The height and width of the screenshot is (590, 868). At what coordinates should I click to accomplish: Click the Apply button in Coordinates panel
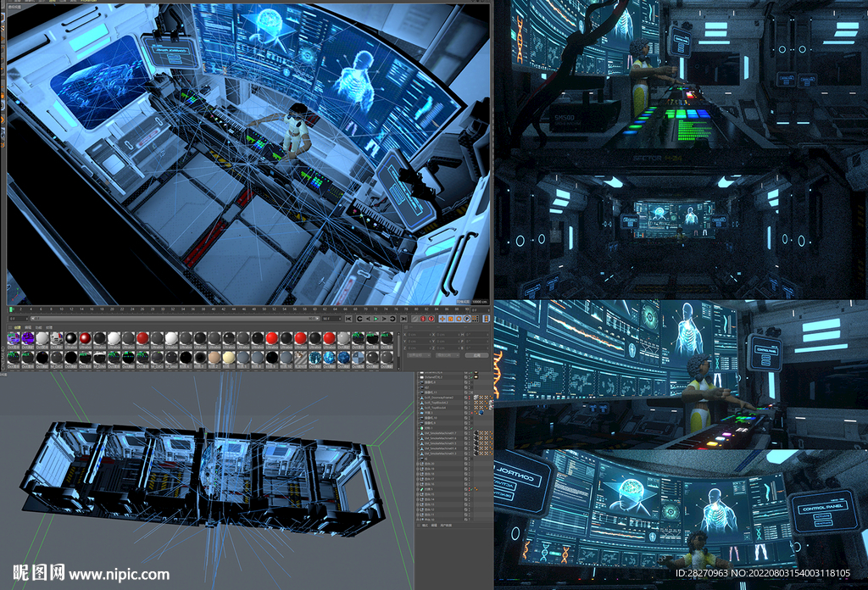tap(476, 355)
